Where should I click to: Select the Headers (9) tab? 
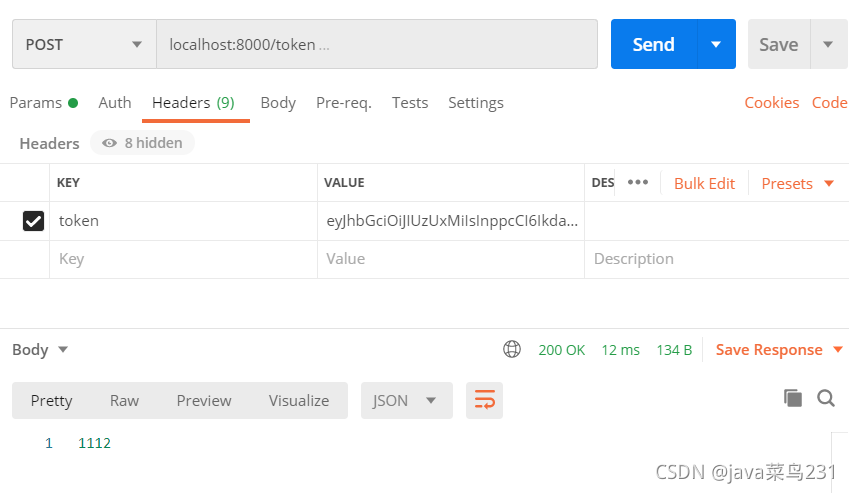tap(193, 103)
